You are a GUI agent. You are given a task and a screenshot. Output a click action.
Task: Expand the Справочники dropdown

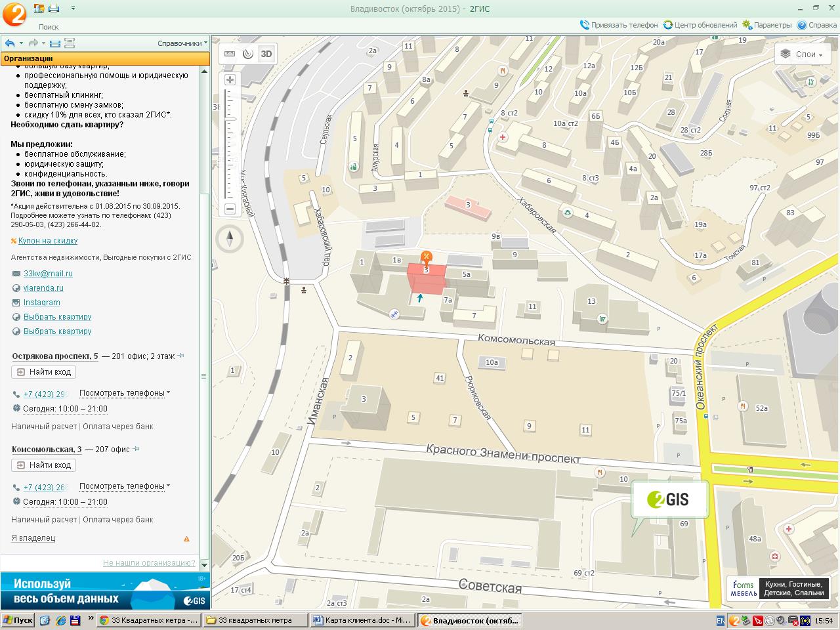[182, 43]
